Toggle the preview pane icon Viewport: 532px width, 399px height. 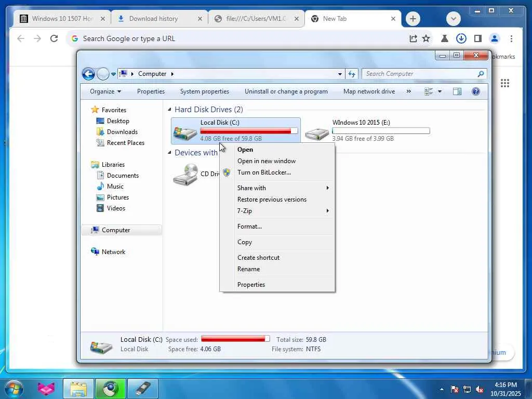(x=457, y=91)
